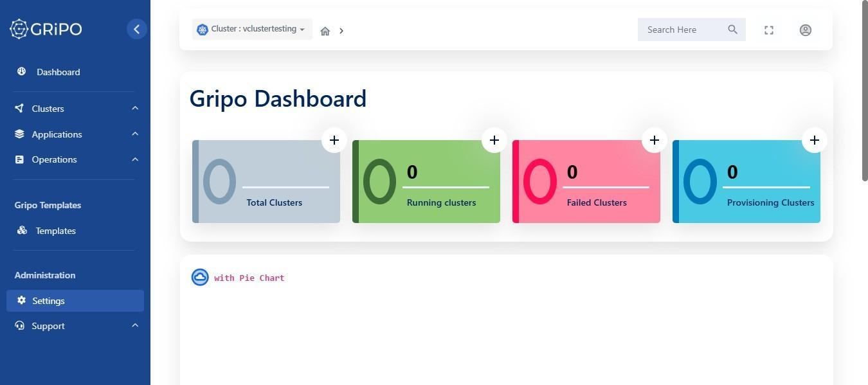Expand the Clusters sidebar section

(x=75, y=109)
